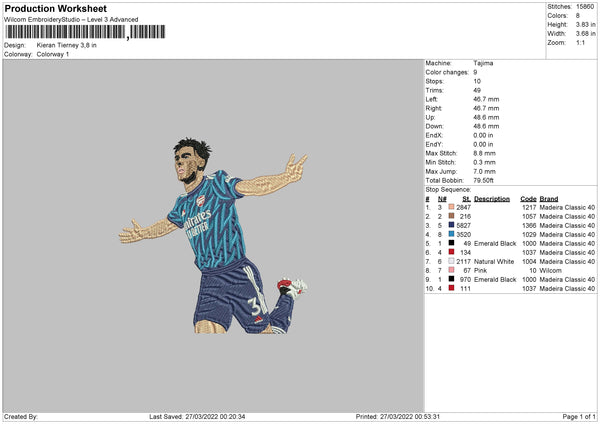Click "Madeira Classic 40" brand in row 10
Image resolution: width=600 pixels, height=424 pixels.
[567, 288]
